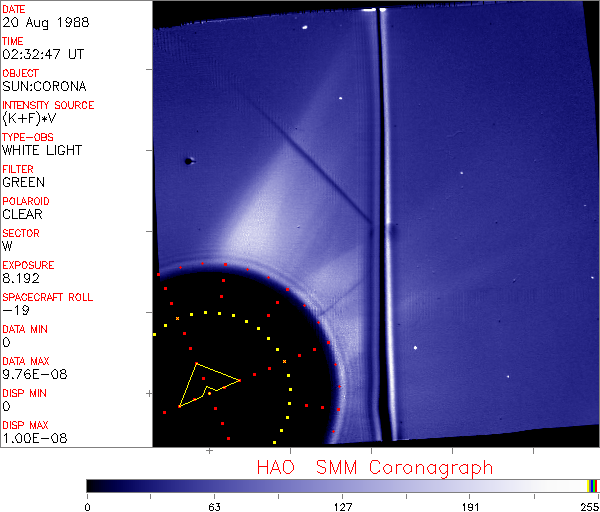Image resolution: width=600 pixels, height=512 pixels.
Task: Click the WHITE LIGHT observation type text
Action: click(x=42, y=150)
